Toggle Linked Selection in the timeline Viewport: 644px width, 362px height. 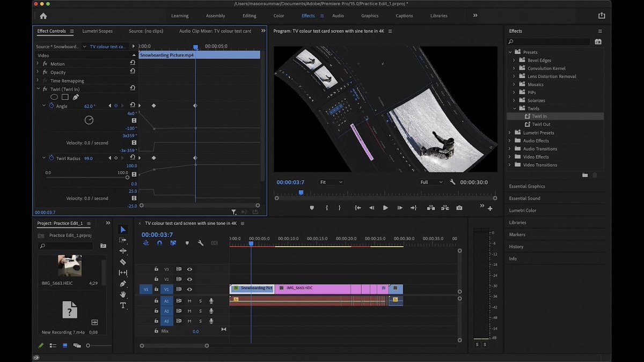[x=173, y=243]
